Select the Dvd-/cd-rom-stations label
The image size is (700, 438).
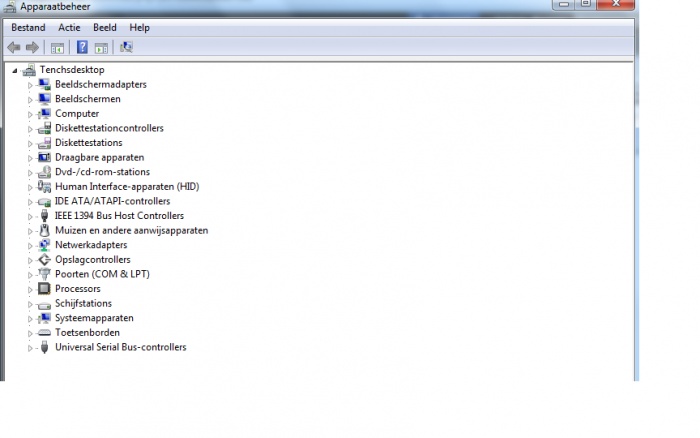[x=102, y=172]
